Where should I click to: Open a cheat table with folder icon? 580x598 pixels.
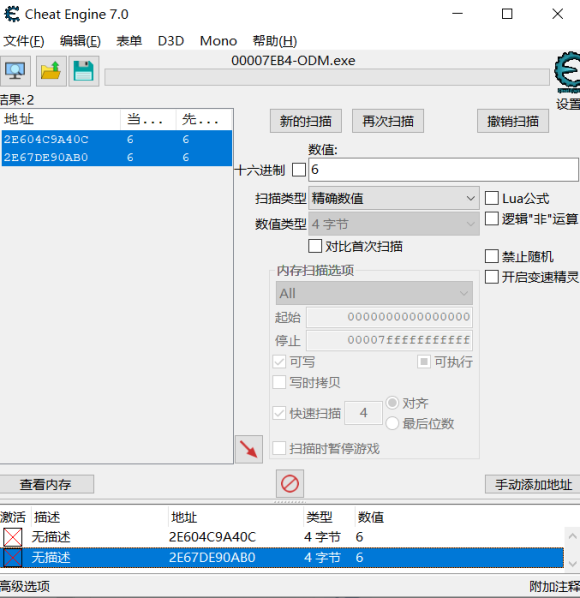point(51,71)
